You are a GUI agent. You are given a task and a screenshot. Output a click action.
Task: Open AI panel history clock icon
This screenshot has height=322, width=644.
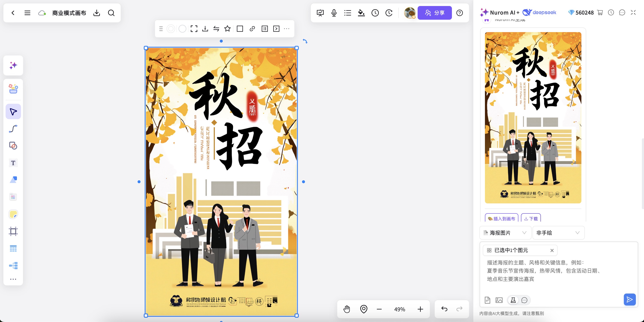click(611, 12)
